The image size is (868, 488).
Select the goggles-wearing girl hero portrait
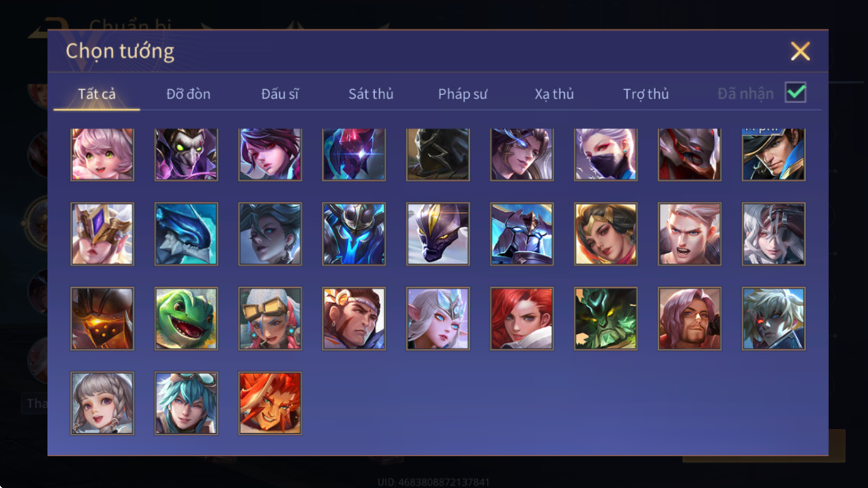tap(270, 318)
